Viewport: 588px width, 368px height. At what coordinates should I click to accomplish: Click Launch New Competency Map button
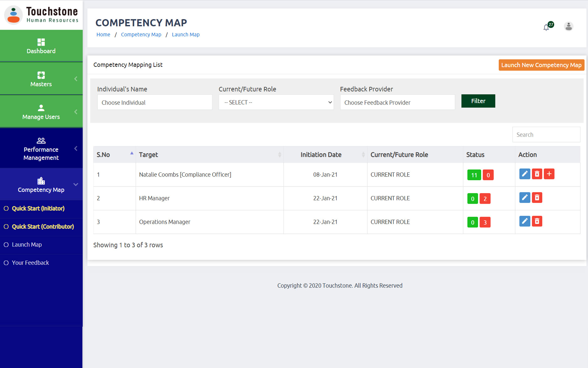[x=541, y=65]
